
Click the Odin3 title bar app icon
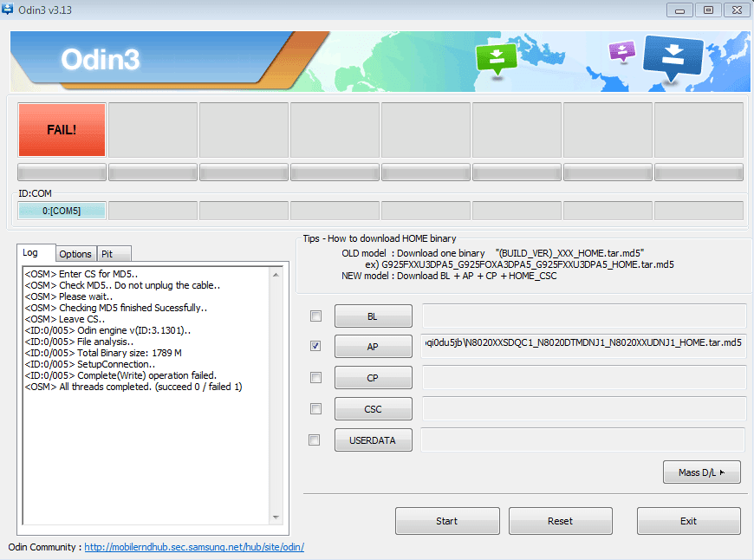click(x=7, y=9)
